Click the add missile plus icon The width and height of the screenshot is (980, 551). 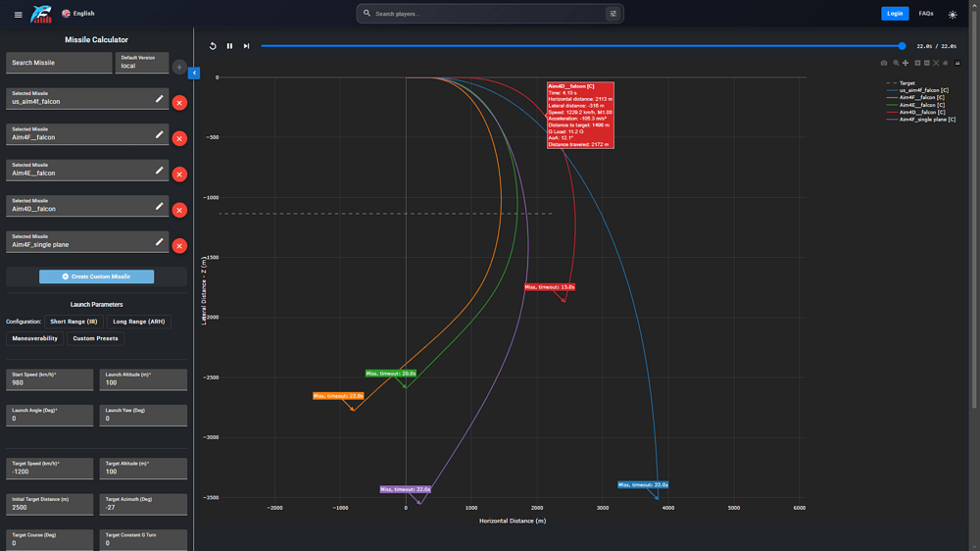179,67
